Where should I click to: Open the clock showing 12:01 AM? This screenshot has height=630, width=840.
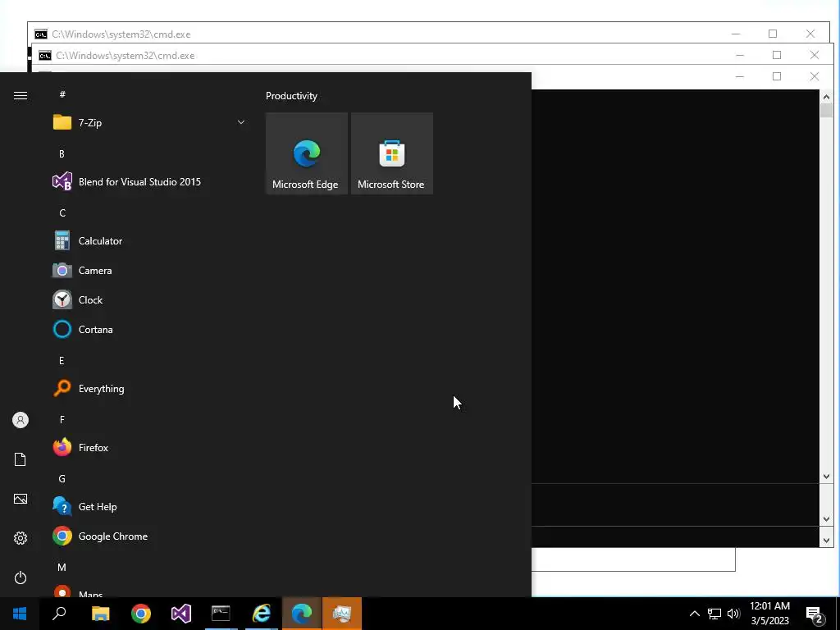click(x=769, y=614)
